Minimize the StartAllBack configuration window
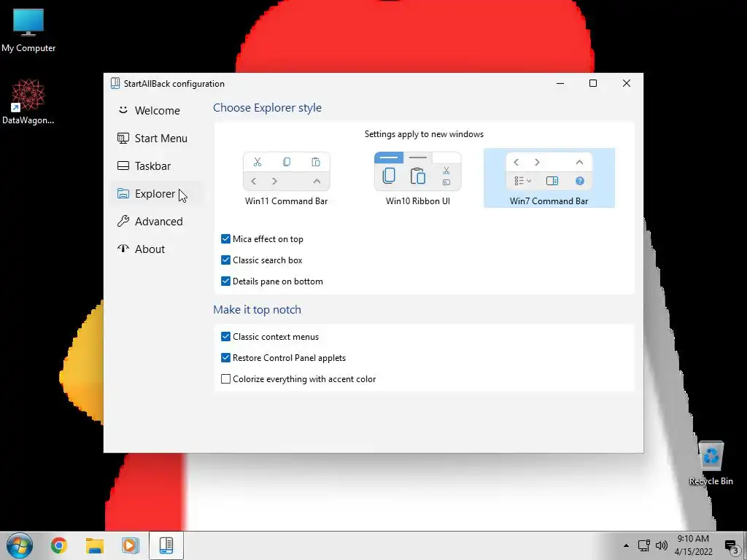 [x=560, y=83]
